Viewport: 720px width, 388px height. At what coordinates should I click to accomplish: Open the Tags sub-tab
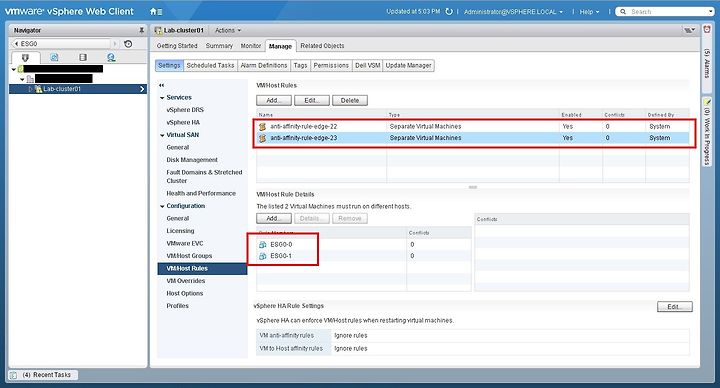point(300,66)
